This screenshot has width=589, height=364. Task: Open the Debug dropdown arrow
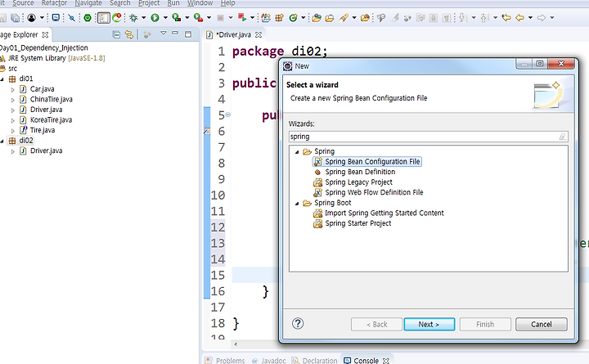click(x=143, y=18)
